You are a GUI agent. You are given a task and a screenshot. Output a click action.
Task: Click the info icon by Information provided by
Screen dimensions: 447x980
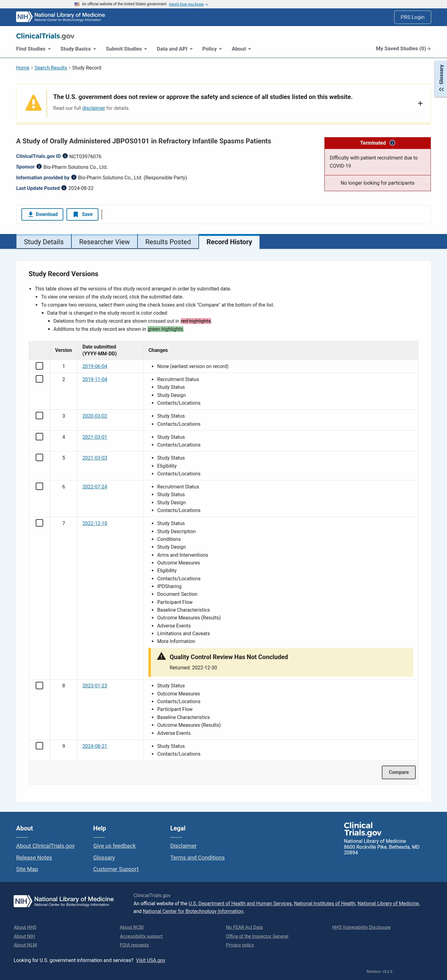tap(74, 177)
